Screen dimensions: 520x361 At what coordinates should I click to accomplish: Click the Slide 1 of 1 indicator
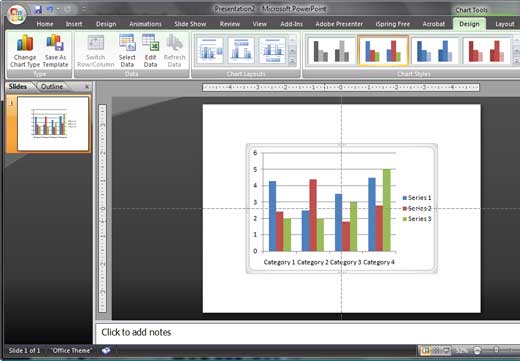24,351
